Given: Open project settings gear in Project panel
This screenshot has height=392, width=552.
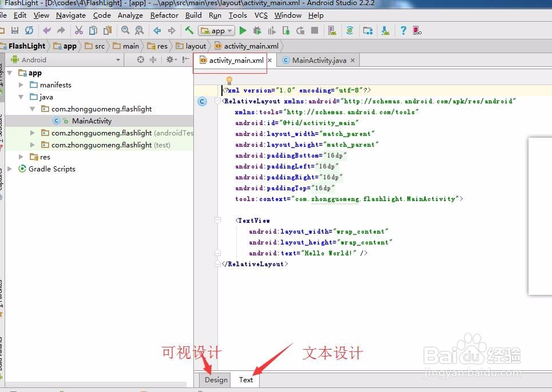Looking at the screenshot, I should 170,59.
